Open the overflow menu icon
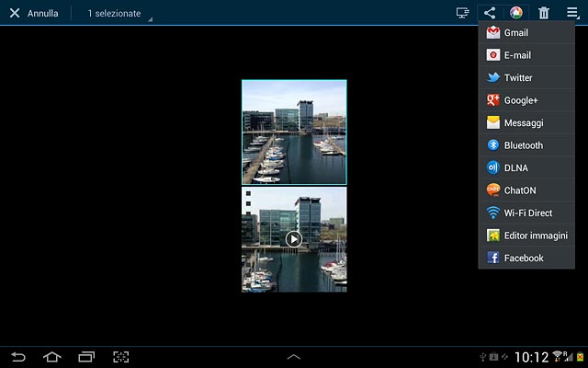Screen dimensions: 588x368 pos(572,13)
